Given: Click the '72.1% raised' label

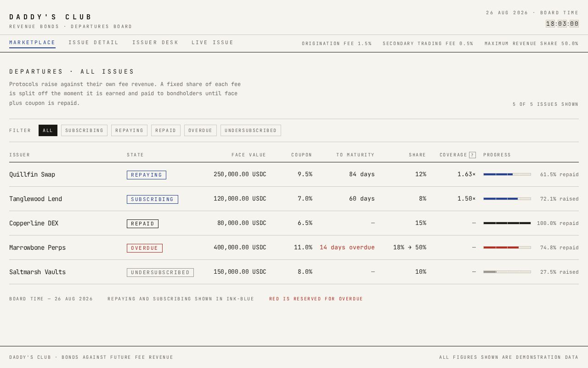Looking at the screenshot, I should 560,199.
